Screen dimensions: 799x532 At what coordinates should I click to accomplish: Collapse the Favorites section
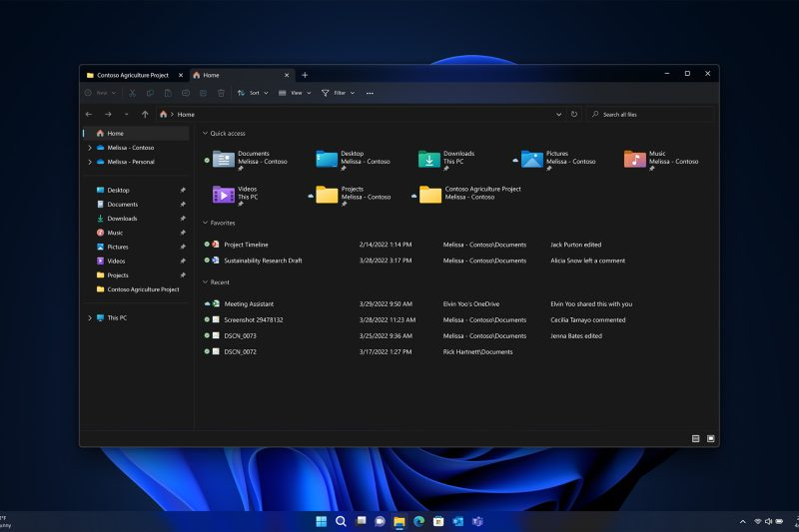[x=205, y=224]
